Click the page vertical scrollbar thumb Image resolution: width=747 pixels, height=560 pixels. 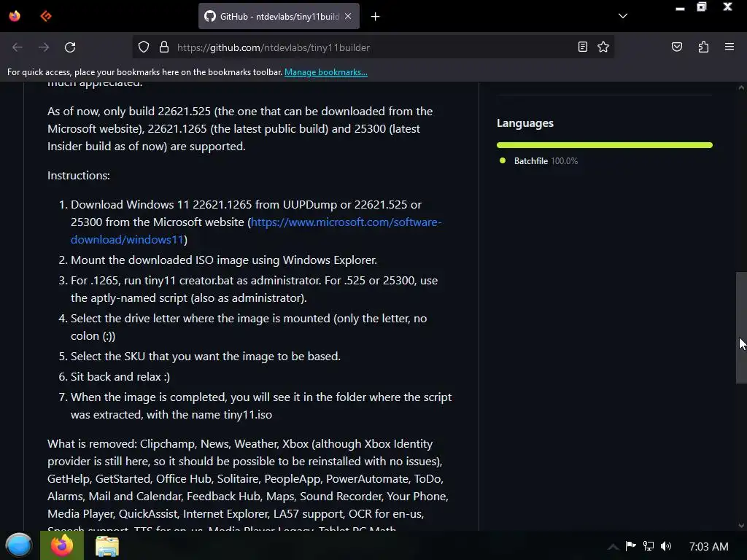coord(741,327)
